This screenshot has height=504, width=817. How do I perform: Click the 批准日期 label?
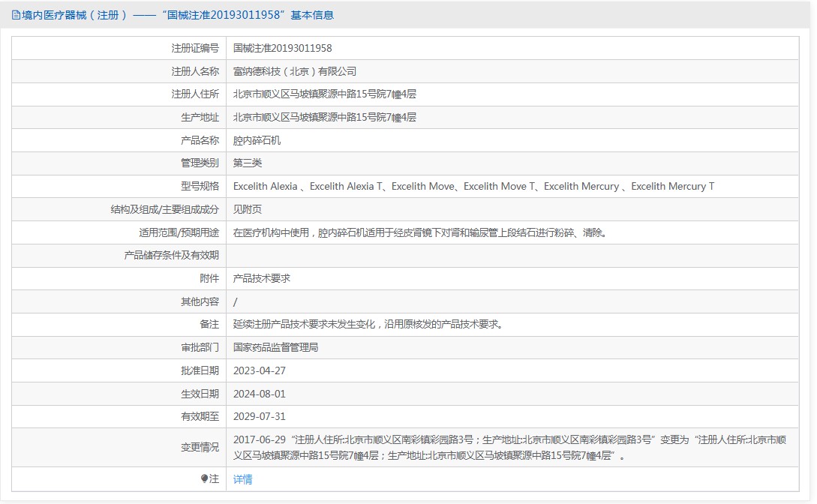(200, 370)
